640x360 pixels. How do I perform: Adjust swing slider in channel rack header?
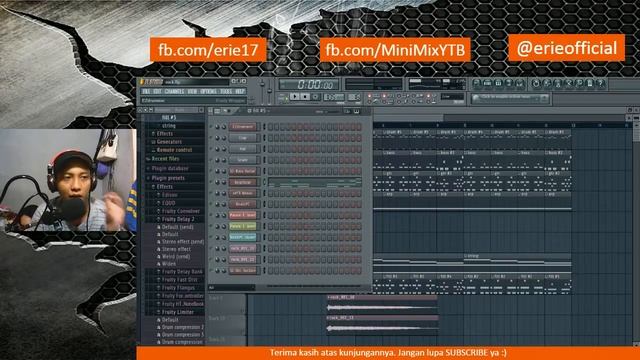point(333,111)
